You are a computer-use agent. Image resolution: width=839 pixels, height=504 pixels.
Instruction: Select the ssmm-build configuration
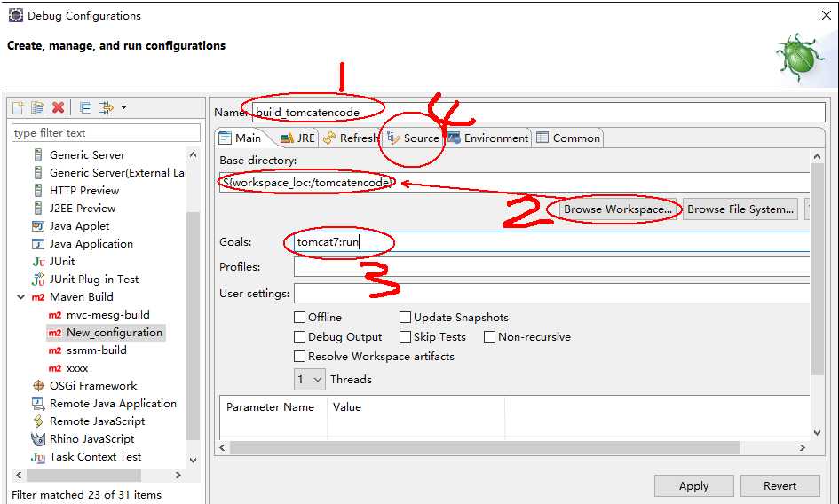[96, 350]
